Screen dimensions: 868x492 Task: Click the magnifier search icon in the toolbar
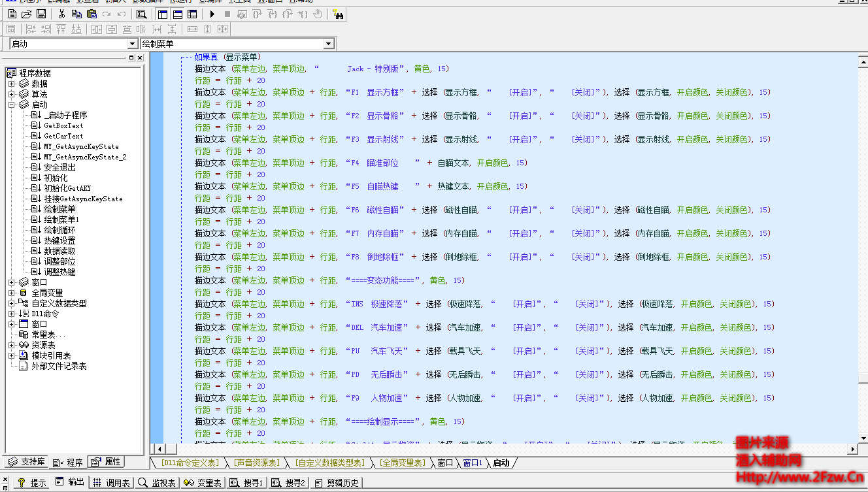pyautogui.click(x=141, y=14)
